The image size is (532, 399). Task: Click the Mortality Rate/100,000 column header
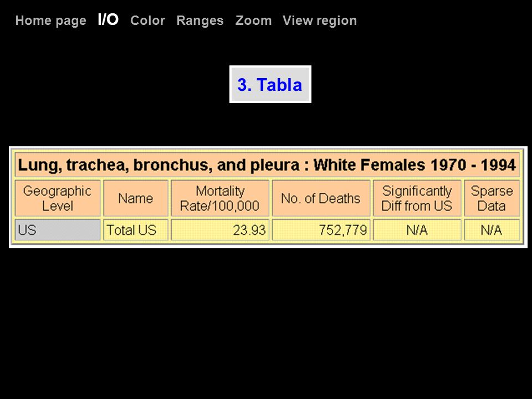220,198
